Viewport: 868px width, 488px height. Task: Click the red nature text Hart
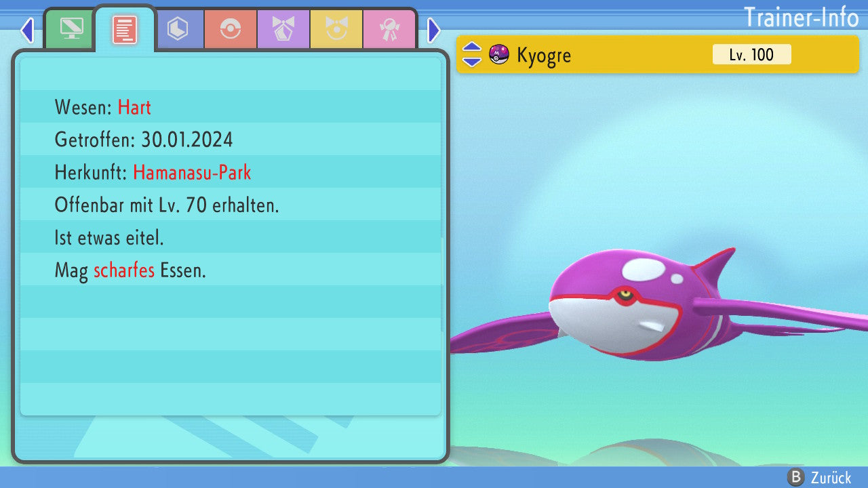click(x=134, y=107)
